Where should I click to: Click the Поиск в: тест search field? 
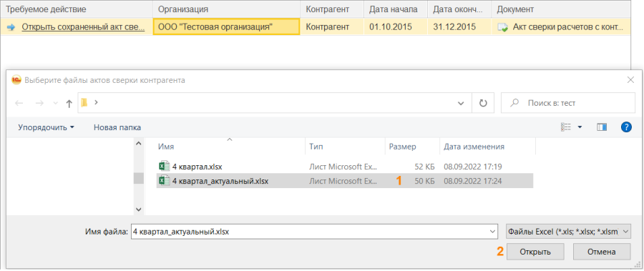568,103
